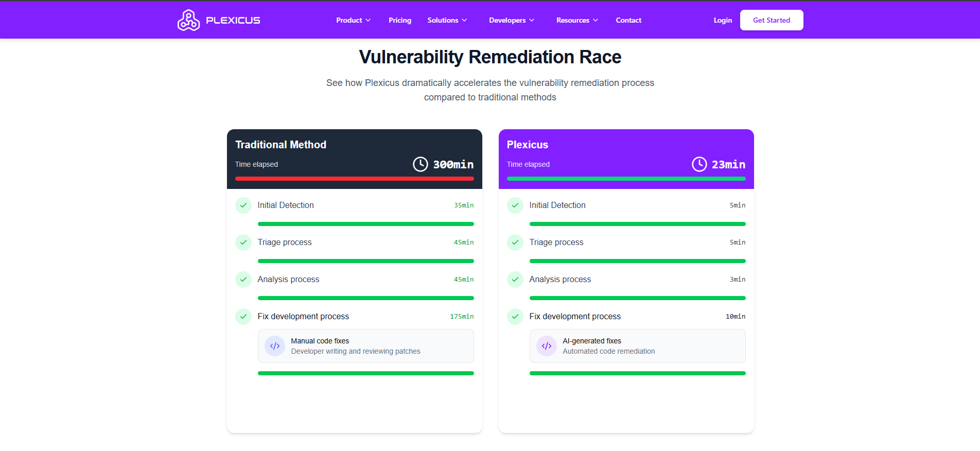Click the red Traditional Method progress bar
The image size is (980, 451).
[x=355, y=179]
